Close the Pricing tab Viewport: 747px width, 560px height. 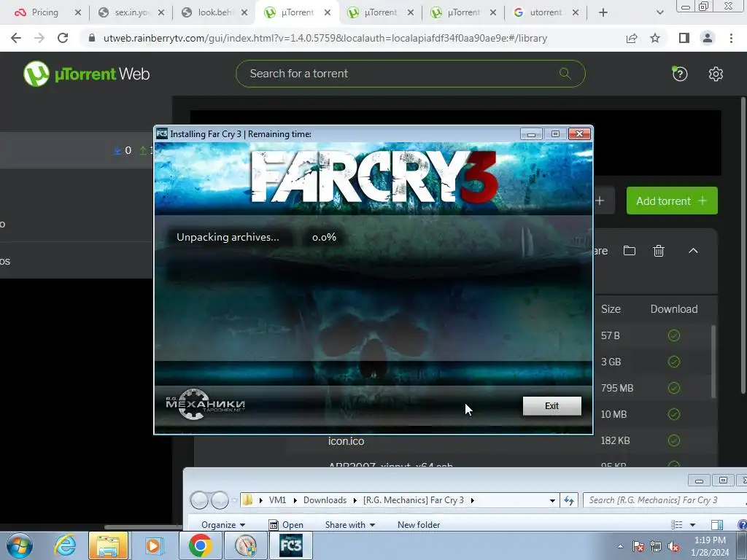pos(78,12)
